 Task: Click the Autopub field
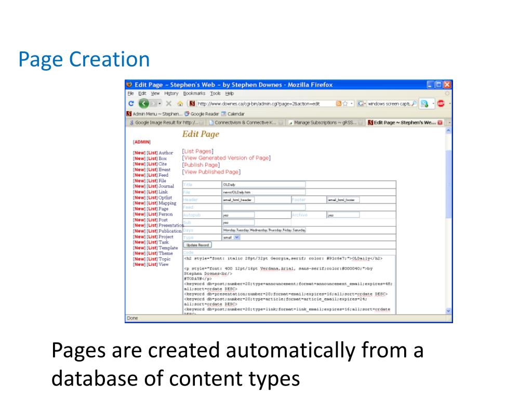pyautogui.click(x=238, y=215)
